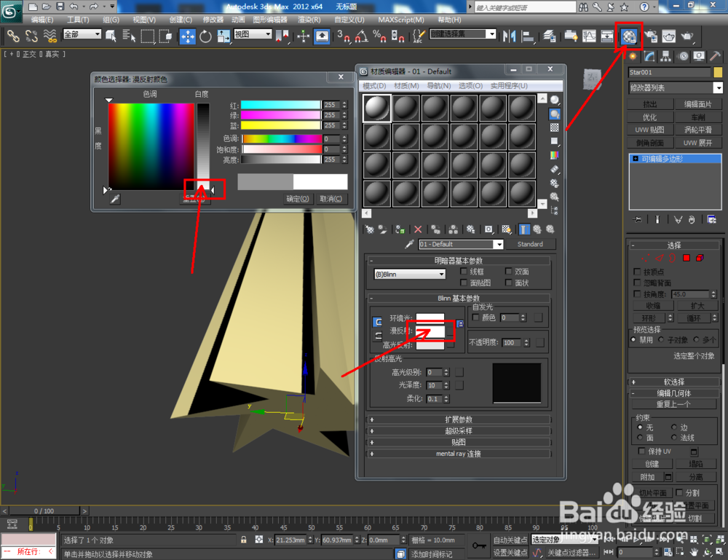The width and height of the screenshot is (728, 560).
Task: Expand the 贴图 maps rollout
Action: coord(459,442)
